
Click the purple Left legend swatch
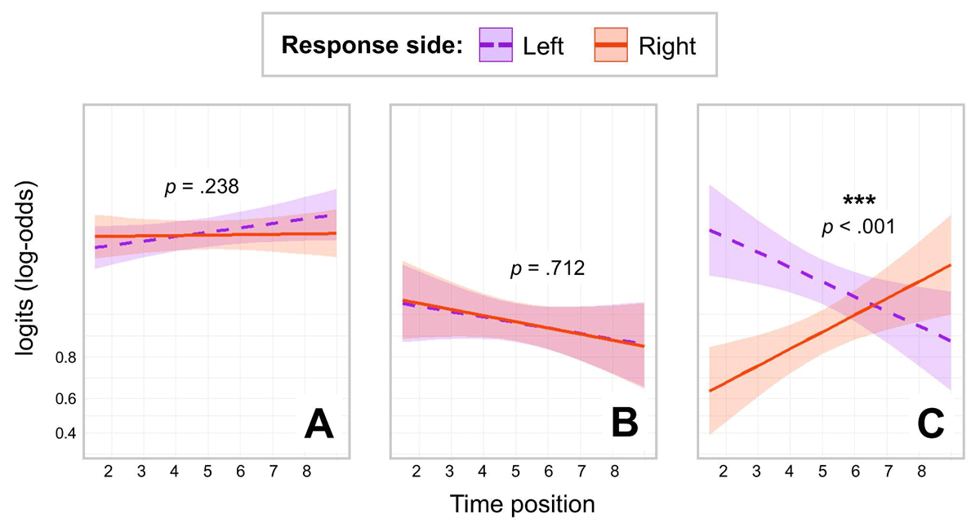click(496, 46)
